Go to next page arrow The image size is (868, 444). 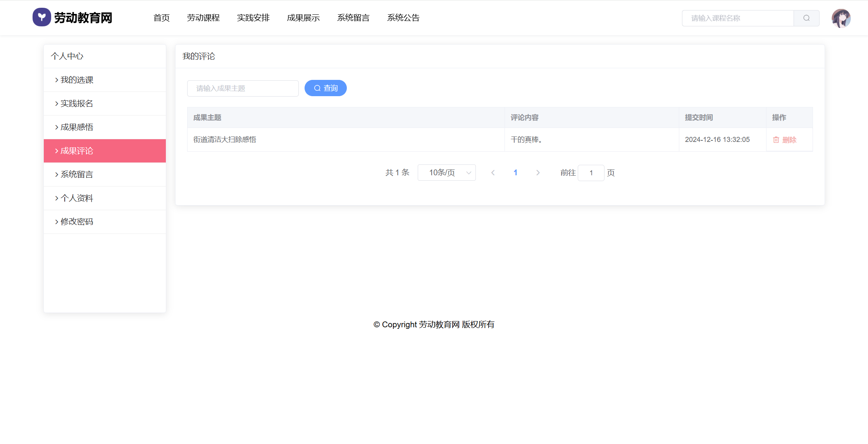pos(538,173)
